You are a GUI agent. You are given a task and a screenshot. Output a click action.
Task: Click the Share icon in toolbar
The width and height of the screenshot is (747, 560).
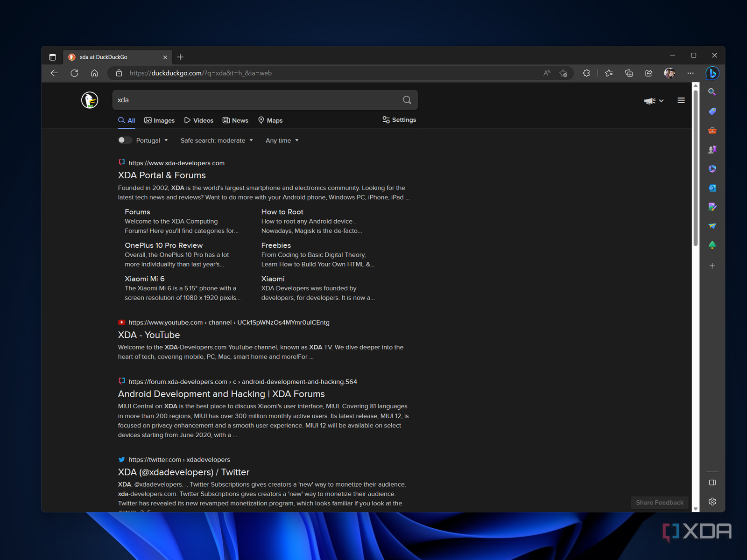point(648,73)
